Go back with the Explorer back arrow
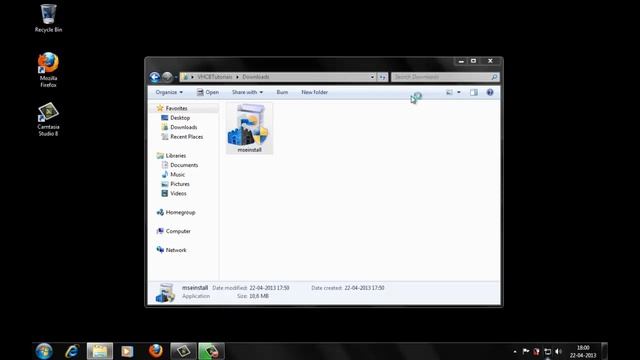 (x=155, y=77)
